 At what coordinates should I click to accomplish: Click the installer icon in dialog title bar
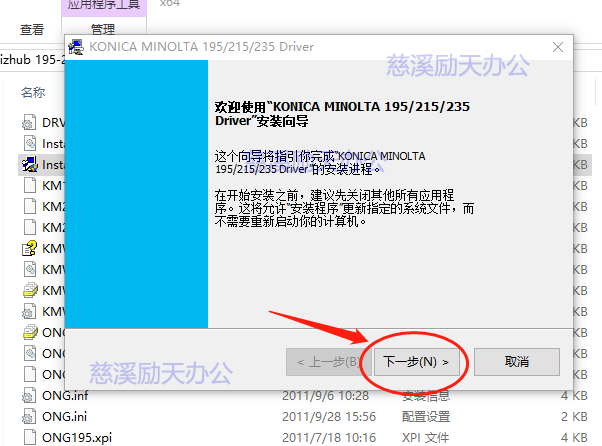click(78, 47)
